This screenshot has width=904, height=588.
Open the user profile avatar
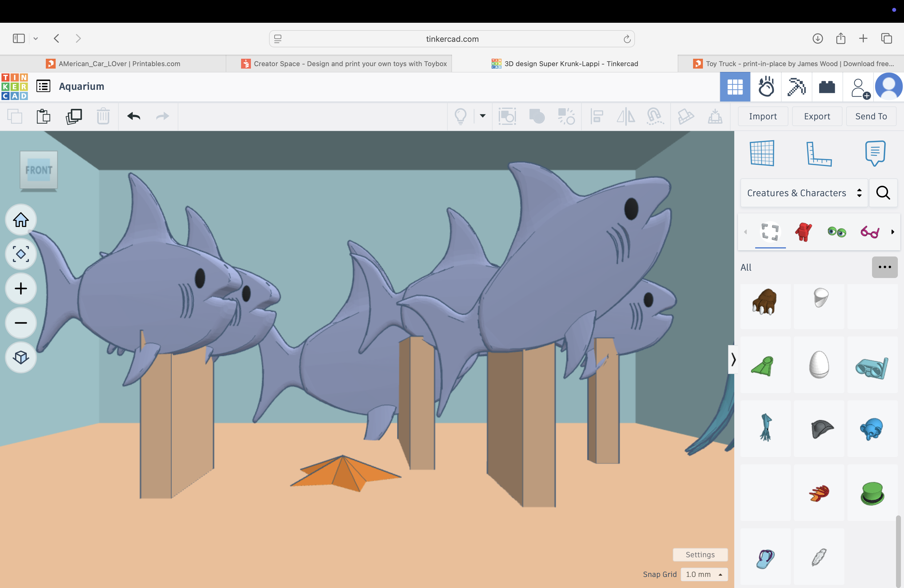[889, 87]
